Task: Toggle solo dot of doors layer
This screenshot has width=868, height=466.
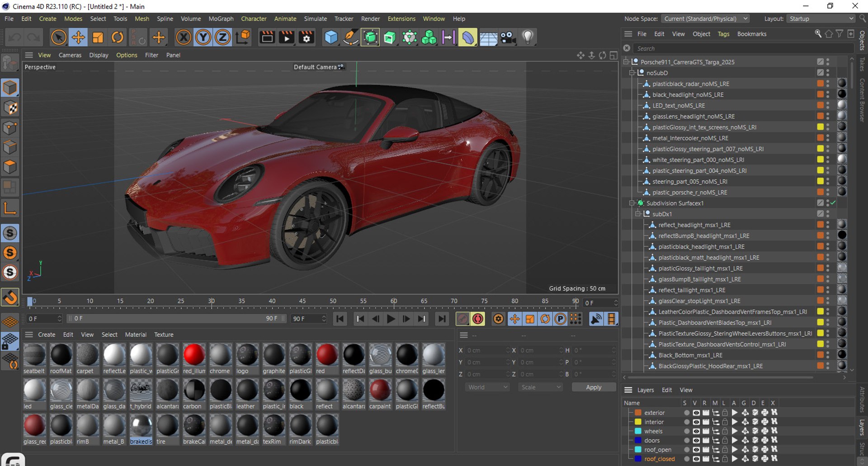Action: pyautogui.click(x=687, y=440)
